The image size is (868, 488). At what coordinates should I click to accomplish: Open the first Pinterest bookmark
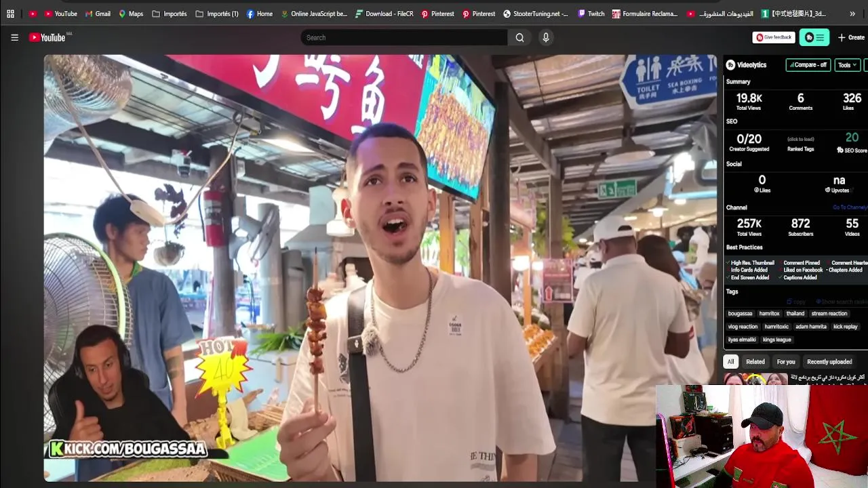tap(437, 14)
